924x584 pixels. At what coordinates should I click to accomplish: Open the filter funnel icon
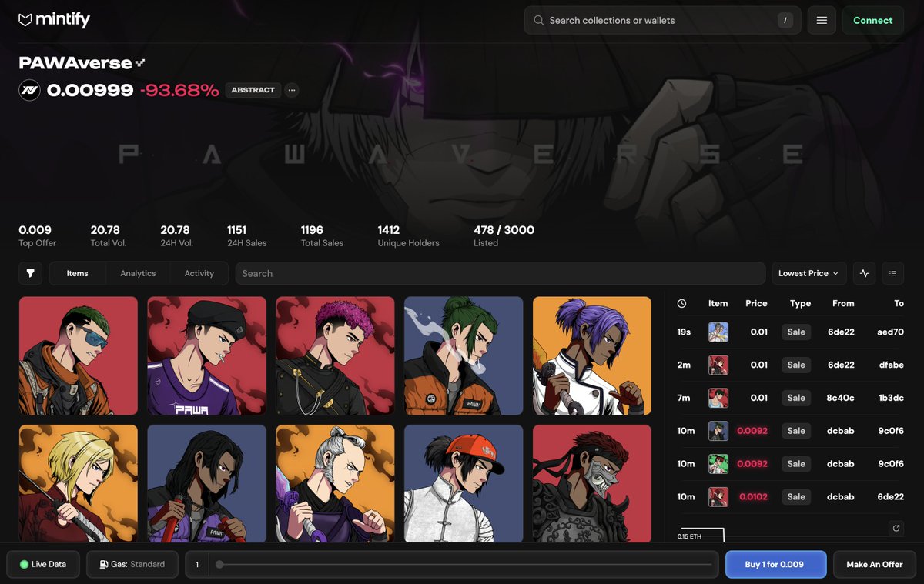tap(31, 273)
